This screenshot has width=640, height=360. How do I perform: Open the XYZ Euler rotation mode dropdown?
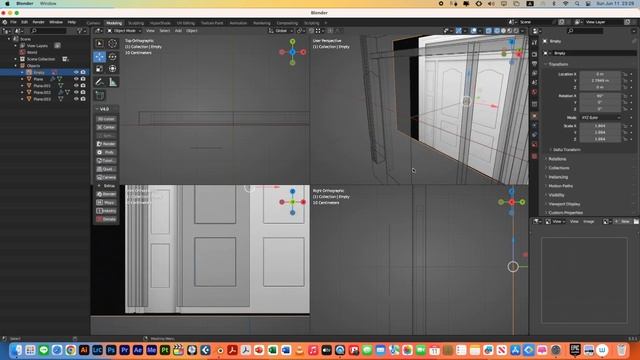tap(600, 118)
